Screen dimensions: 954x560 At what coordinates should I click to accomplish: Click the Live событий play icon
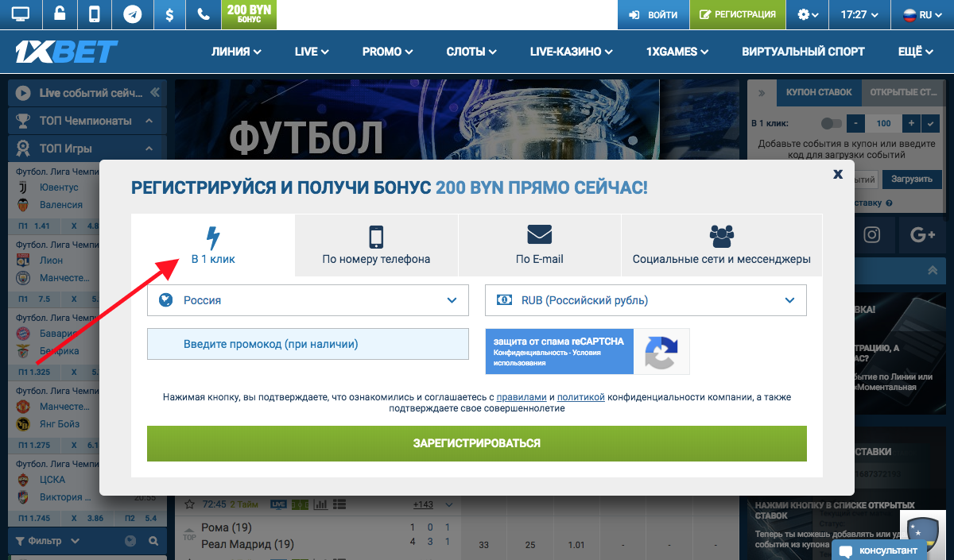[23, 93]
